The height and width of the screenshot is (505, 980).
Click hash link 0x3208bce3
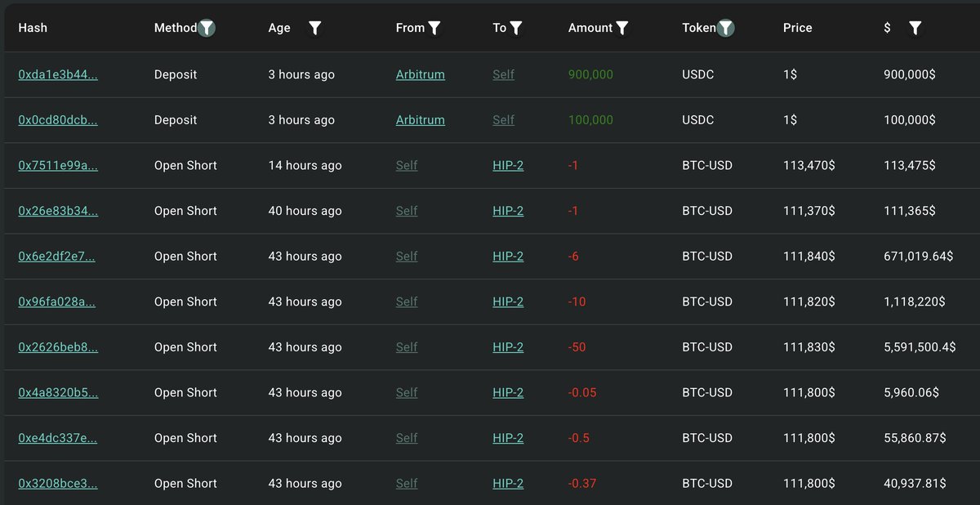[x=58, y=483]
